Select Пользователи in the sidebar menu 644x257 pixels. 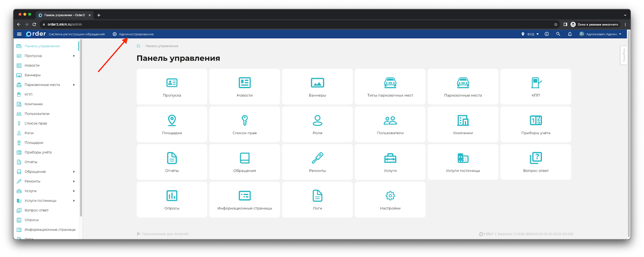tap(37, 114)
